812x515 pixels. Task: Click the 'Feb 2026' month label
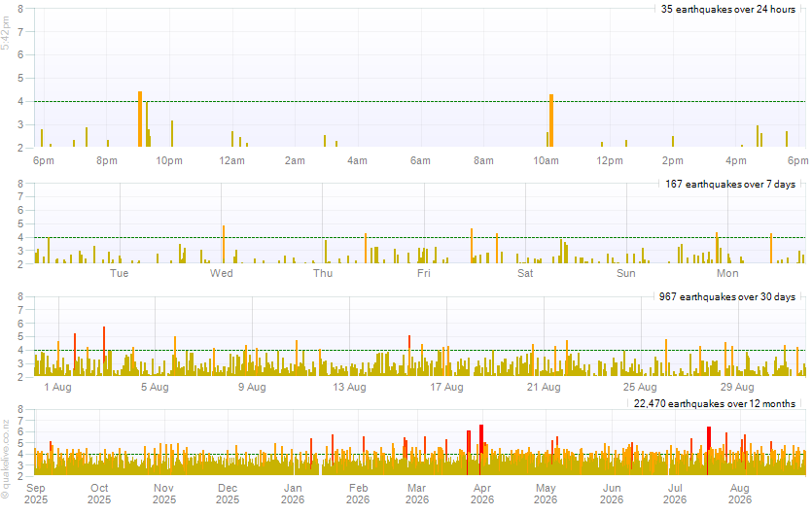pyautogui.click(x=358, y=494)
